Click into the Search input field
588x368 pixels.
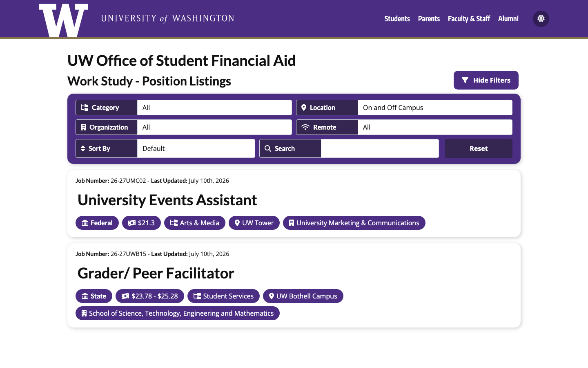(x=380, y=148)
